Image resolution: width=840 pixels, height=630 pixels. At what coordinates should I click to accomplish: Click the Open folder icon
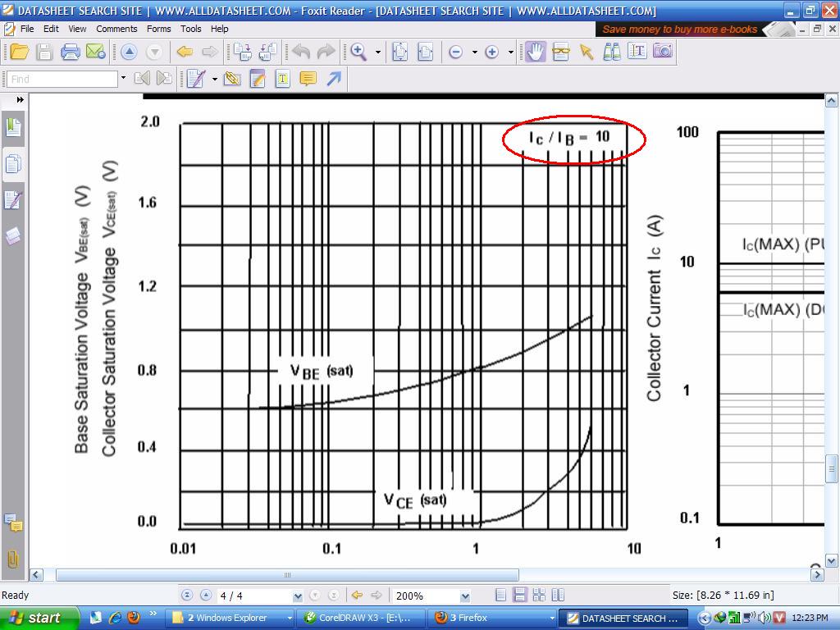point(20,52)
